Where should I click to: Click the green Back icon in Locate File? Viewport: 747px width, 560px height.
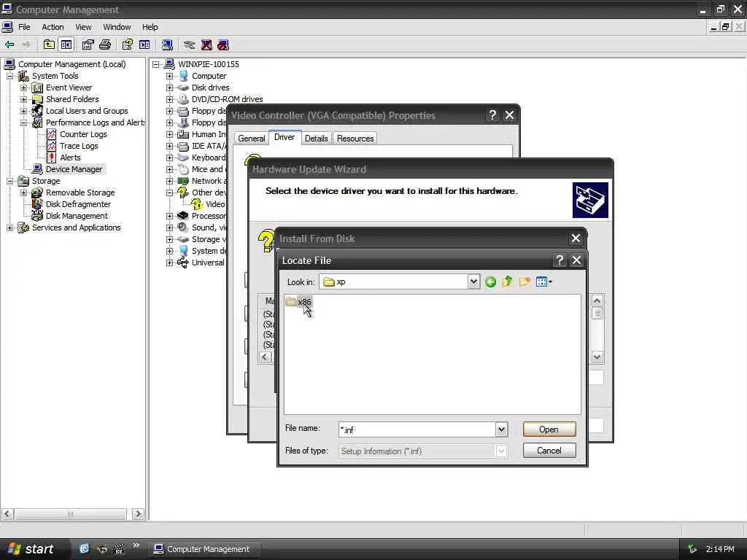click(490, 282)
